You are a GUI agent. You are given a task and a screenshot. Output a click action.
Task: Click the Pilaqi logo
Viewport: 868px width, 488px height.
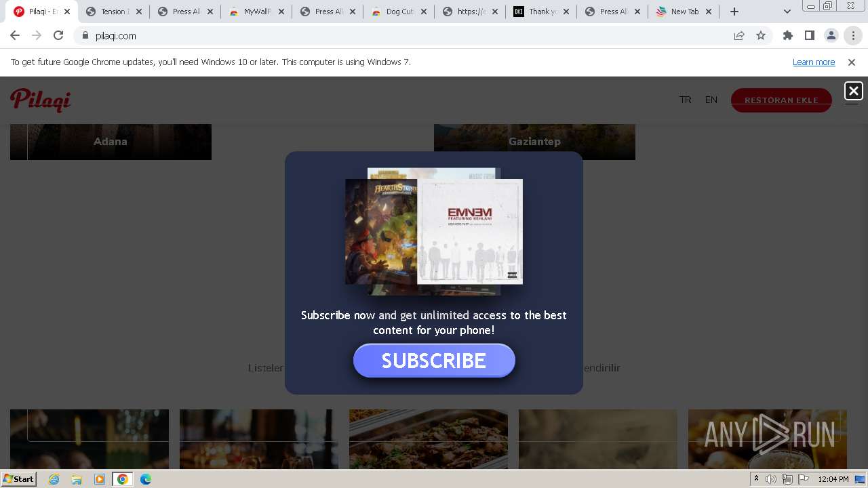41,100
